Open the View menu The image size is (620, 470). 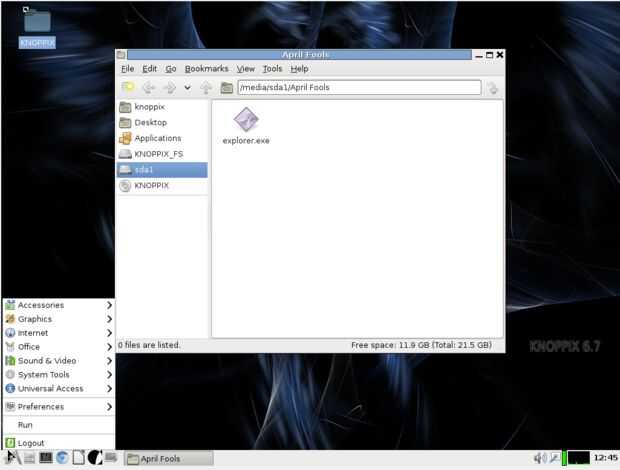246,69
